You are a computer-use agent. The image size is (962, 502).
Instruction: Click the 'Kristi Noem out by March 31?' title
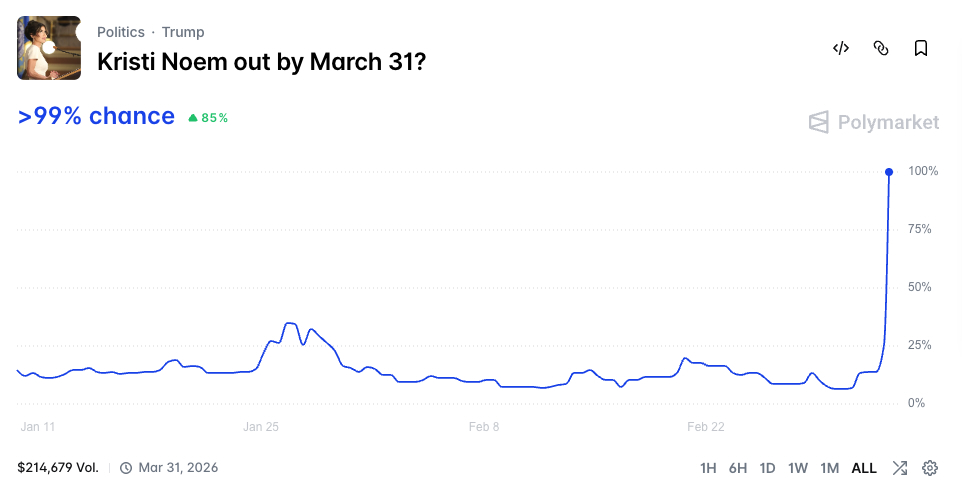[261, 61]
